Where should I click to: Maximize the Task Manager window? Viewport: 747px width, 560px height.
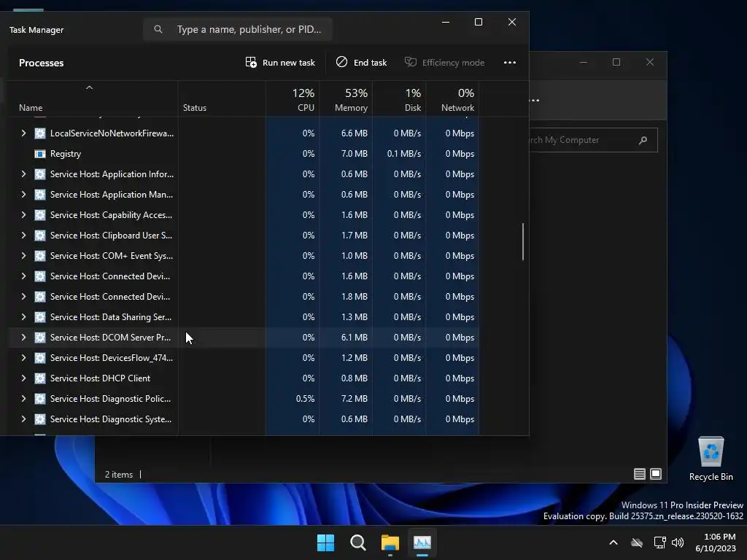[479, 22]
